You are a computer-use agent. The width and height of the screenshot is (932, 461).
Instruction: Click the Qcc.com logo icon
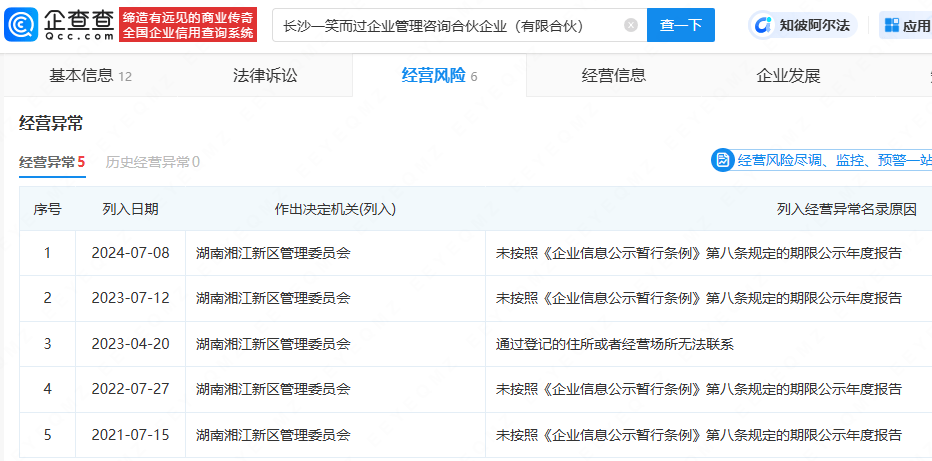tap(21, 25)
